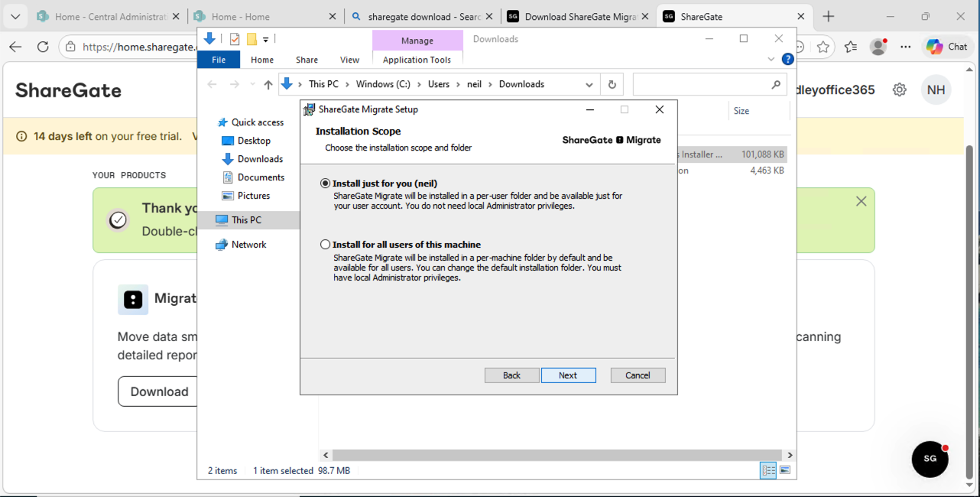Dismiss the green Thank you banner
The height and width of the screenshot is (497, 980).
coord(862,201)
